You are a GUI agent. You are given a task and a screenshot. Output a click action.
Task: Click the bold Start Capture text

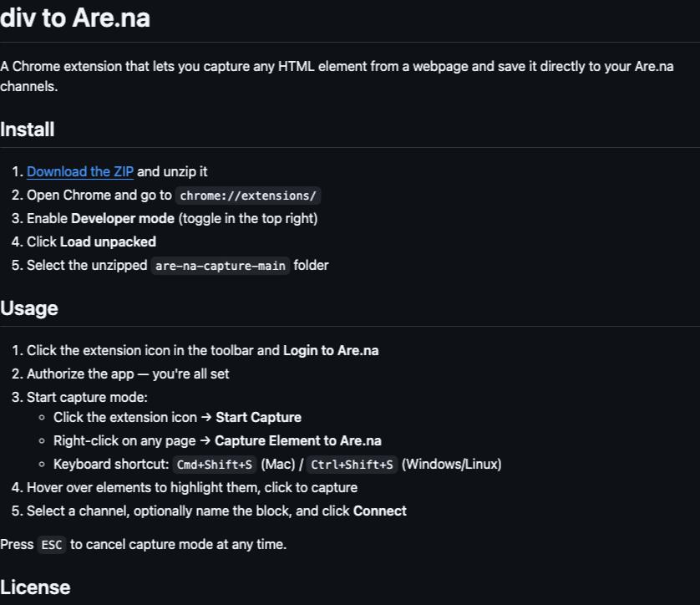click(258, 417)
